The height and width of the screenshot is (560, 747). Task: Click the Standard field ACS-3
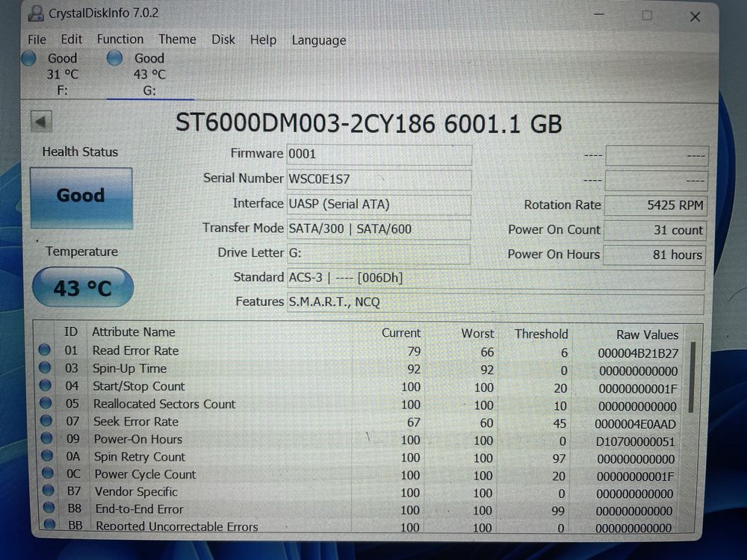tap(495, 279)
